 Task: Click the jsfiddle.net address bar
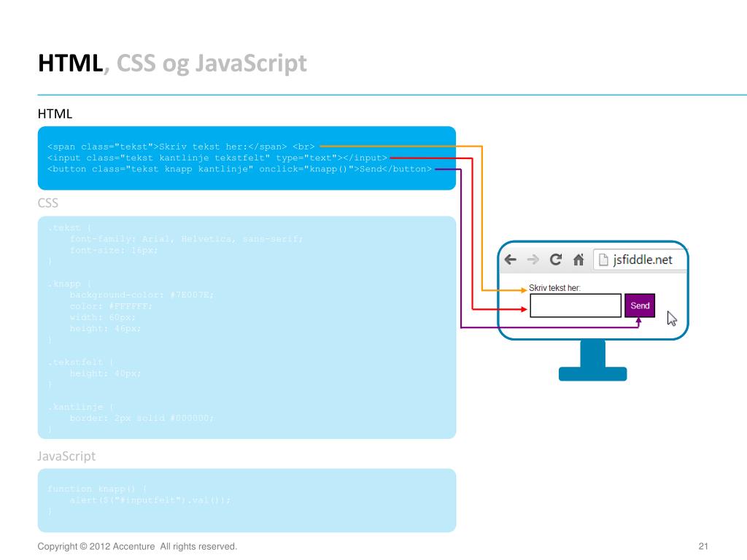[x=640, y=260]
